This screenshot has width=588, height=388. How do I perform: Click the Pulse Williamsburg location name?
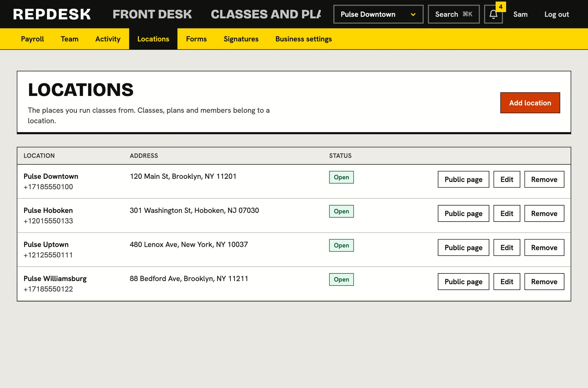click(x=55, y=279)
